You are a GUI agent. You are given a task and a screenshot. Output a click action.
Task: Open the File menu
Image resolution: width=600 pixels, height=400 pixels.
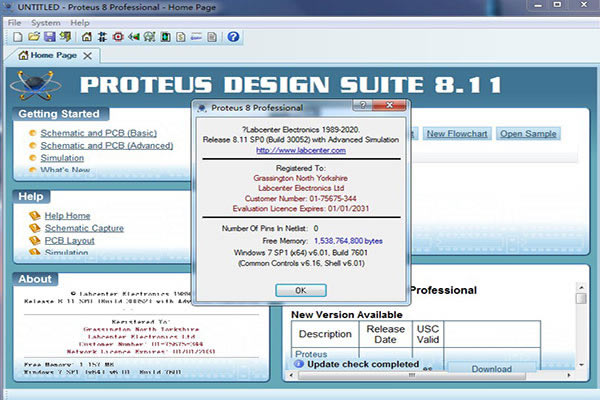coord(15,23)
